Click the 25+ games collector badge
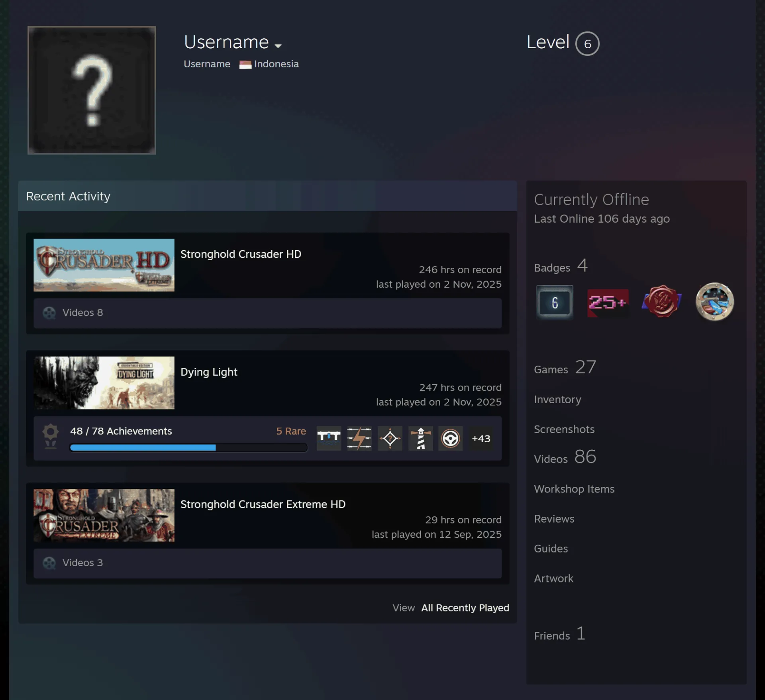Screen dimensions: 765x700 pyautogui.click(x=608, y=303)
